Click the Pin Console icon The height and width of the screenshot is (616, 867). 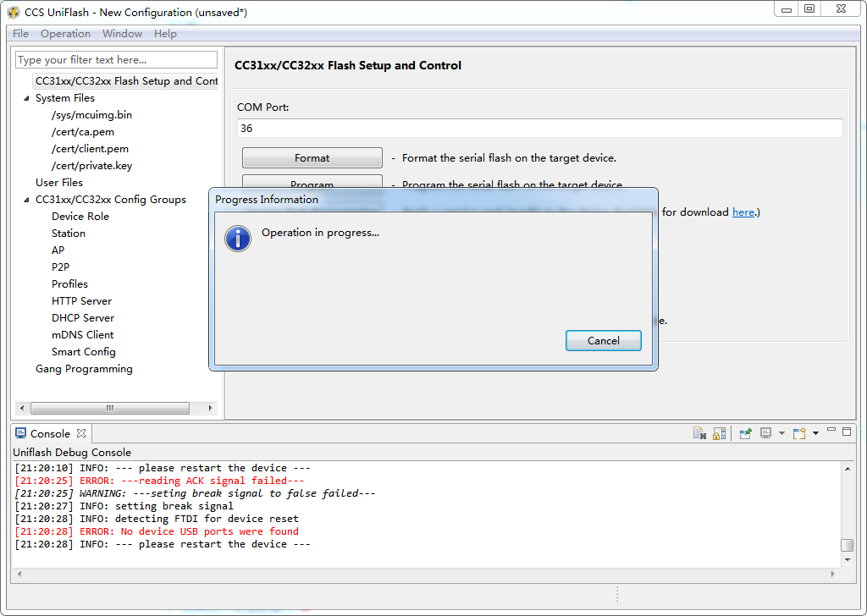745,434
